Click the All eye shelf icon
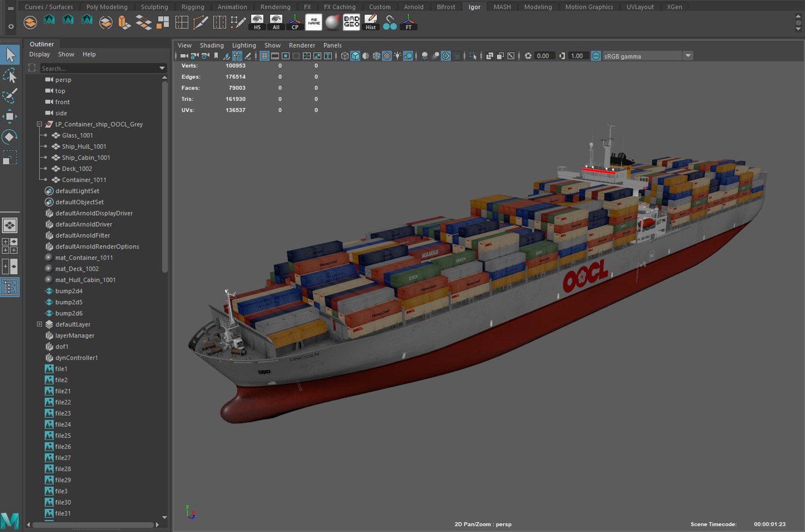Screen dimensions: 805x532 click(276, 22)
